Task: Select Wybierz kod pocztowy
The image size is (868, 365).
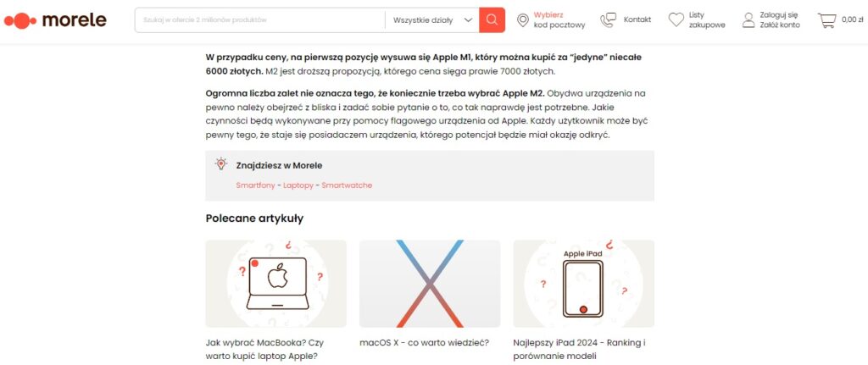Action: (x=559, y=20)
